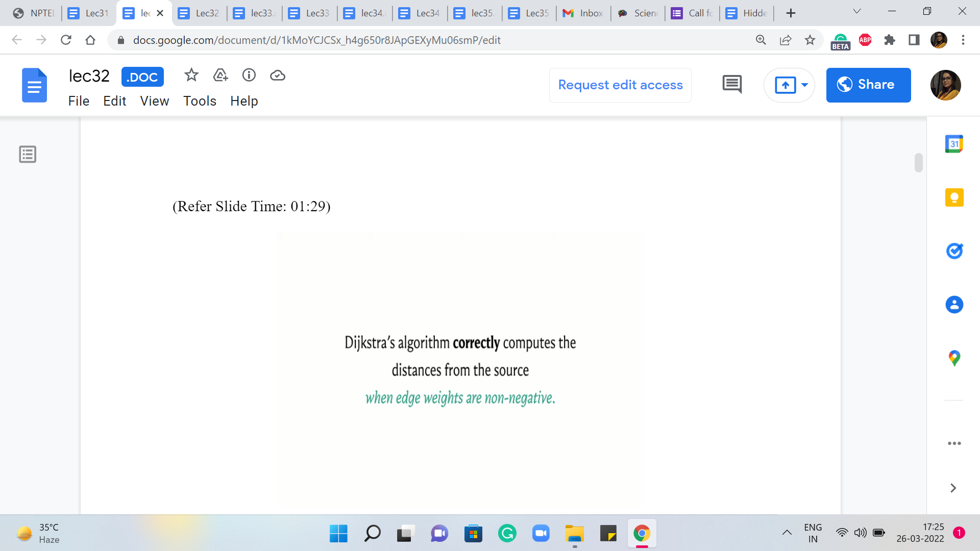This screenshot has height=551, width=980.
Task: Open document info icon
Action: pos(249,76)
